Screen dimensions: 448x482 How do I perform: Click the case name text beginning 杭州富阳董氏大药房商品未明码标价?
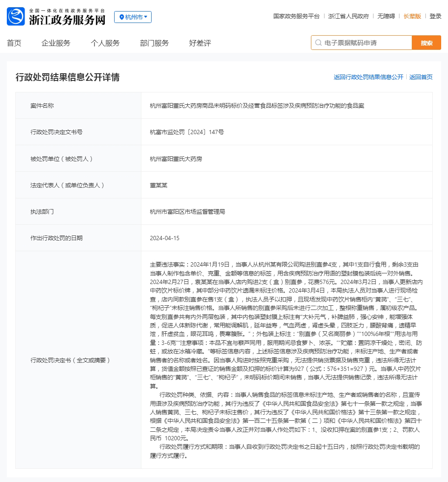pos(257,106)
